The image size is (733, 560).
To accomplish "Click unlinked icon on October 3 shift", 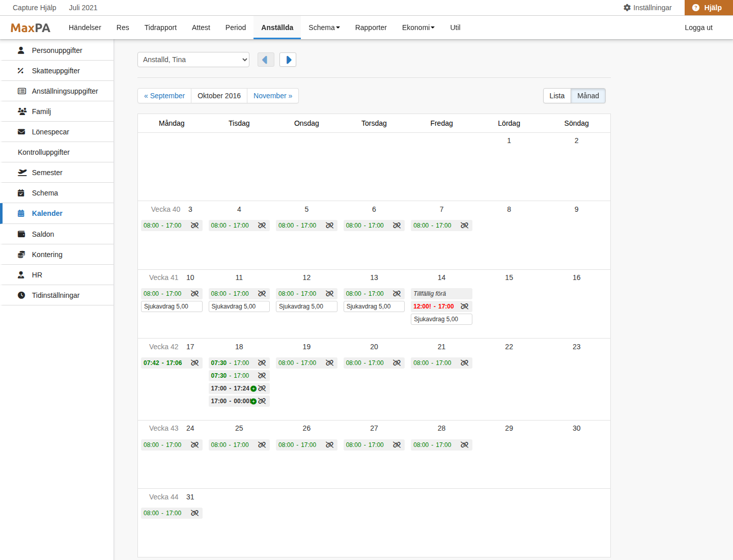I will point(194,226).
